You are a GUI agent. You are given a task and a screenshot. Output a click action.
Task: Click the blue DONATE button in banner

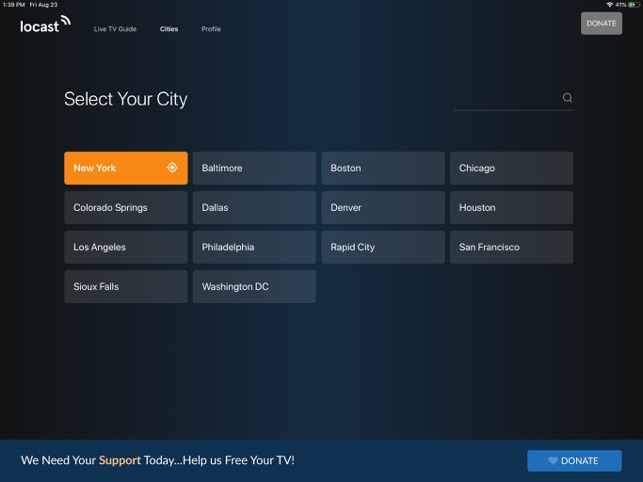point(574,460)
